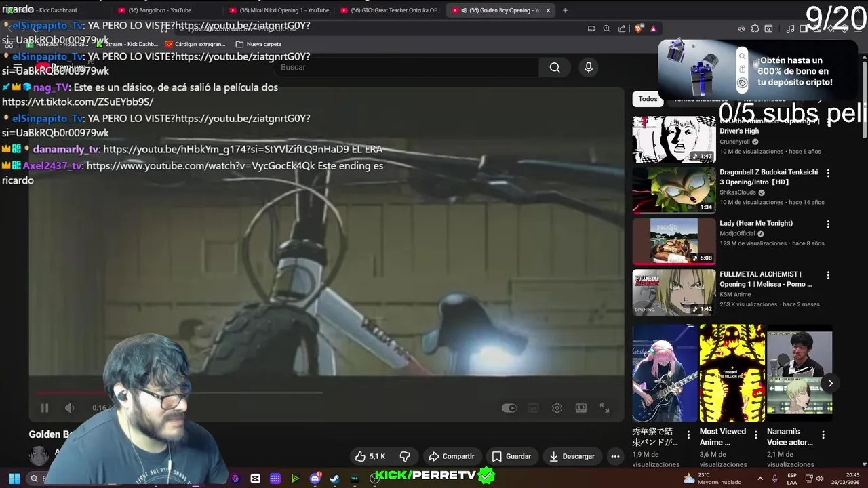
Task: Open options for Most Viewed Anime Short
Action: click(x=755, y=435)
